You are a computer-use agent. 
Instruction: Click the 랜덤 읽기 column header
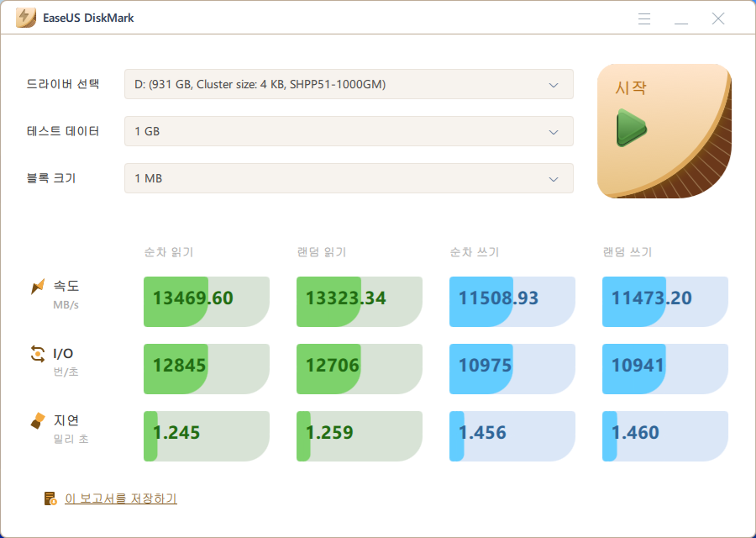[x=322, y=252]
